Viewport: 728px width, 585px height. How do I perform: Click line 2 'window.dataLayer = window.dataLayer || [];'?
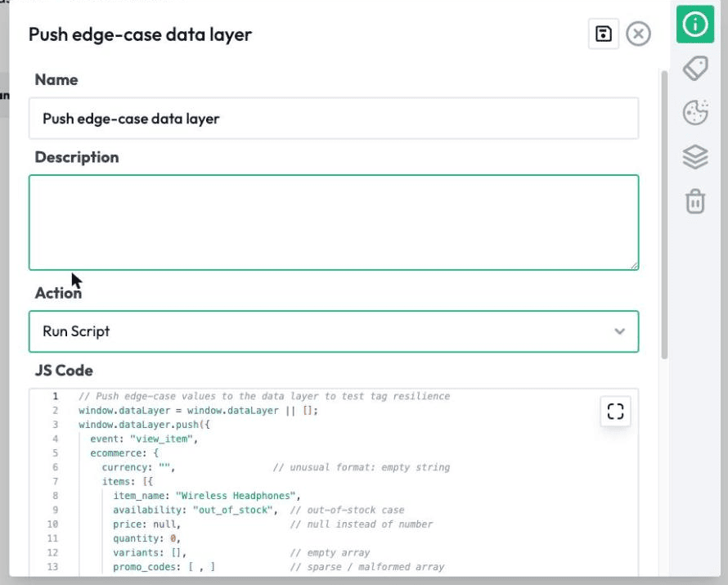pyautogui.click(x=198, y=411)
